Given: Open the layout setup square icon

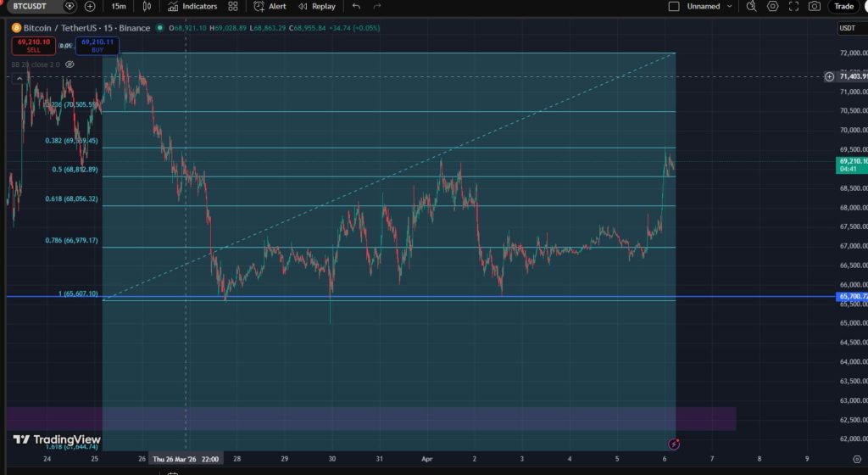Looking at the screenshot, I should click(674, 6).
